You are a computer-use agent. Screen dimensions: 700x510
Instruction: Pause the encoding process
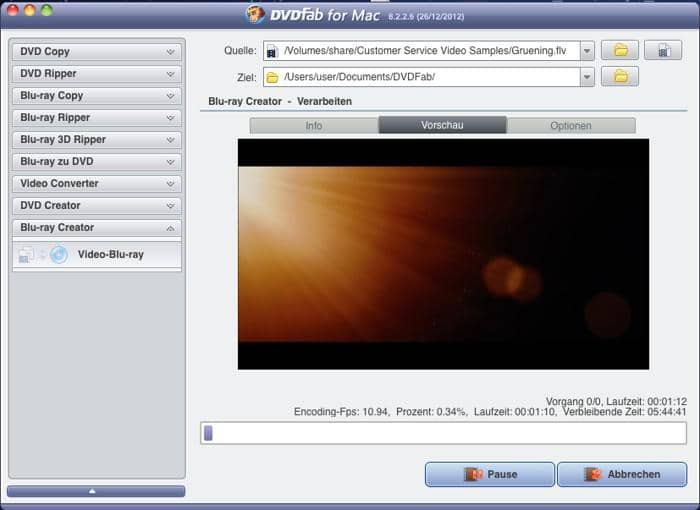tap(490, 474)
